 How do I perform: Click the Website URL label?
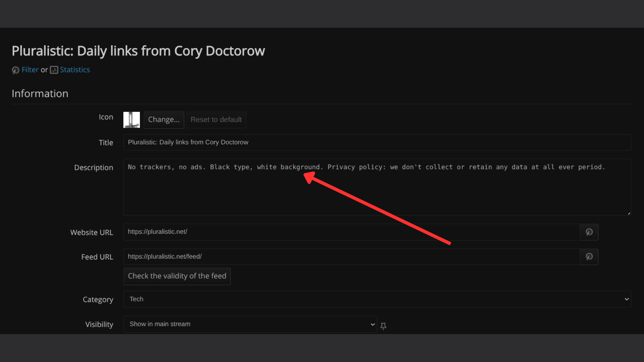click(x=92, y=232)
